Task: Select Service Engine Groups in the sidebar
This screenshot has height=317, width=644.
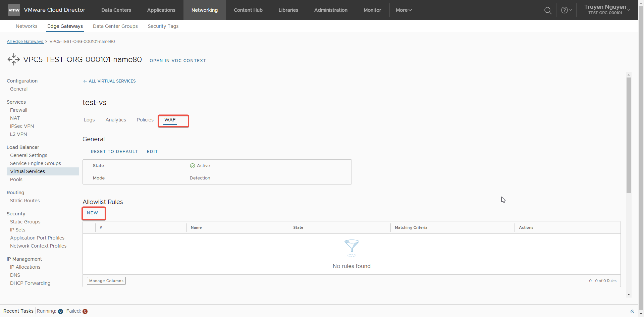Action: pyautogui.click(x=36, y=163)
